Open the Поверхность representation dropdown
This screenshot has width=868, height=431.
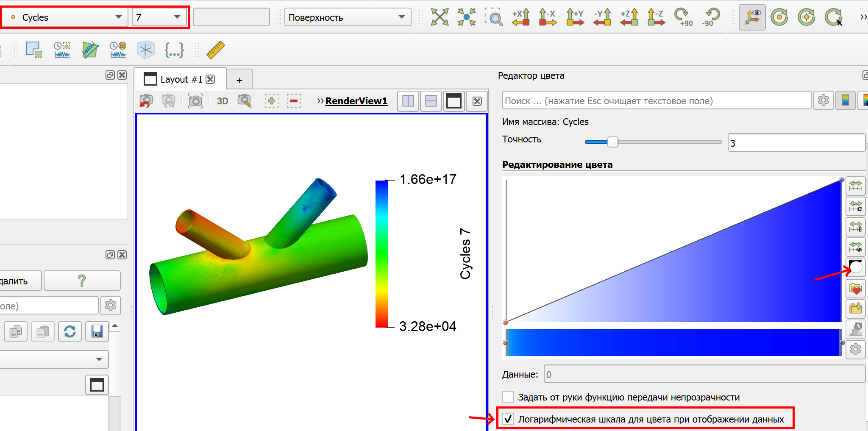[x=348, y=17]
